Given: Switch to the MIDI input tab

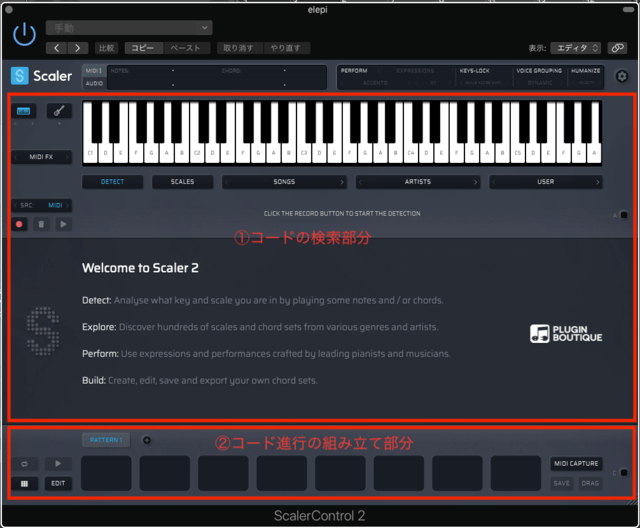Looking at the screenshot, I should 94,71.
